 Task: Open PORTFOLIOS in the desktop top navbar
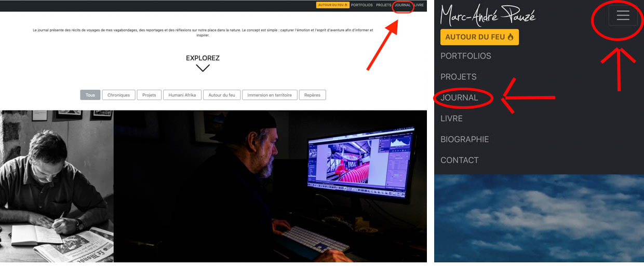(361, 5)
